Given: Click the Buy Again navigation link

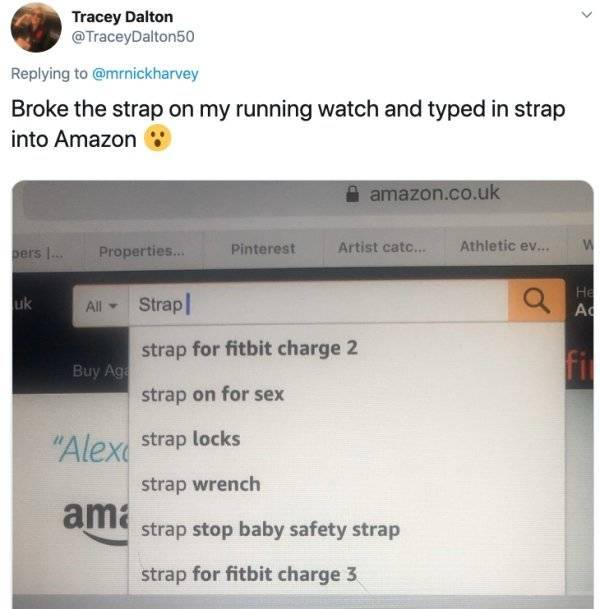Looking at the screenshot, I should [100, 371].
